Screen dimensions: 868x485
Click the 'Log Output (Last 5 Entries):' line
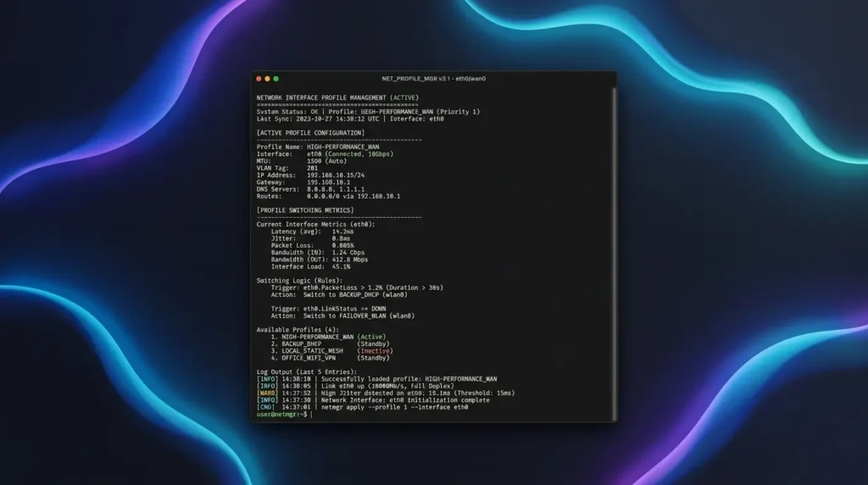pos(307,372)
